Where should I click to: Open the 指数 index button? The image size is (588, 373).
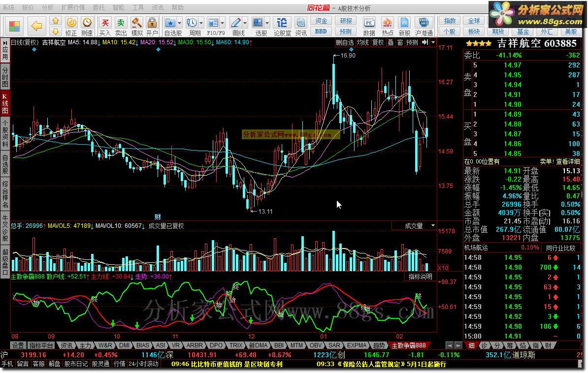(x=450, y=21)
